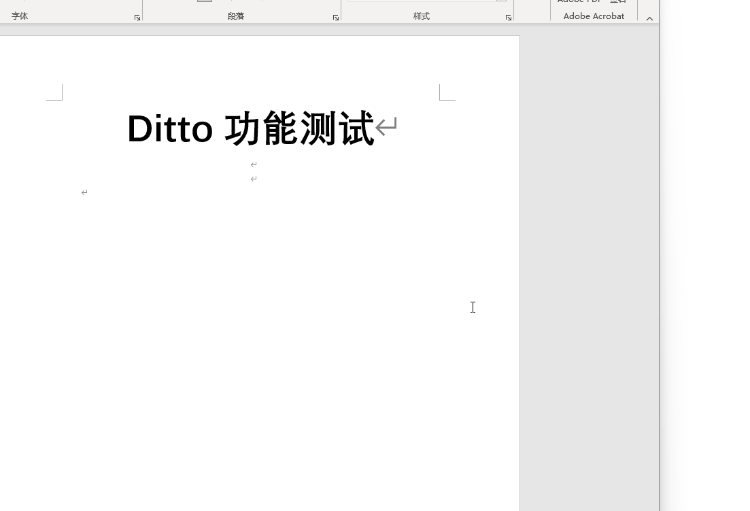Open the 段落 (Paragraph) dialog launcher
750x511 pixels.
point(336,18)
